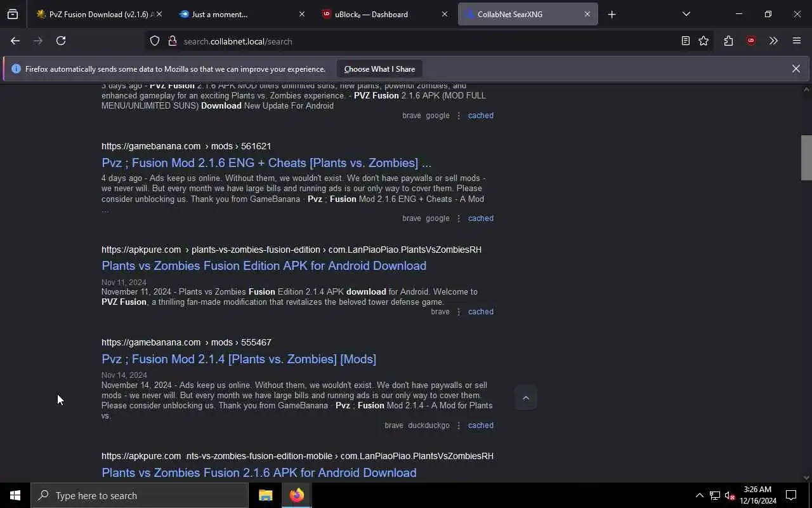The image size is (812, 508).
Task: Close the CollabNet SearXNG tab
Action: pos(587,14)
